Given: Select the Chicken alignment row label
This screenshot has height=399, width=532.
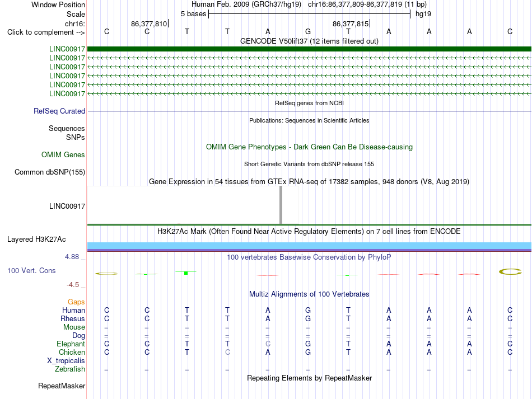Looking at the screenshot, I should [72, 352].
